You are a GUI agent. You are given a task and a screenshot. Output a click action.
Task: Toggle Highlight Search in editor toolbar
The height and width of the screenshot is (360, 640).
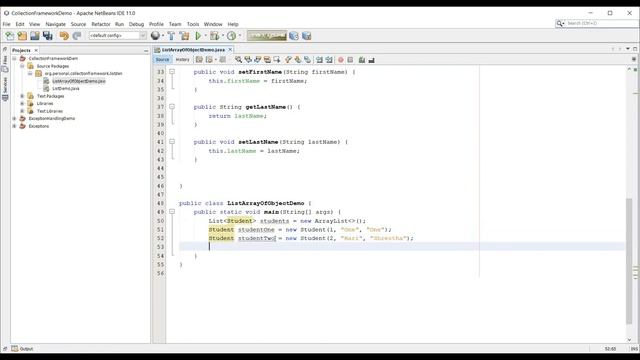(x=267, y=60)
